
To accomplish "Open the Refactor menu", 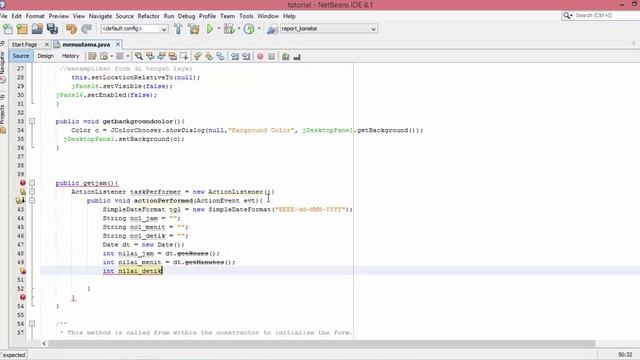I will click(149, 16).
